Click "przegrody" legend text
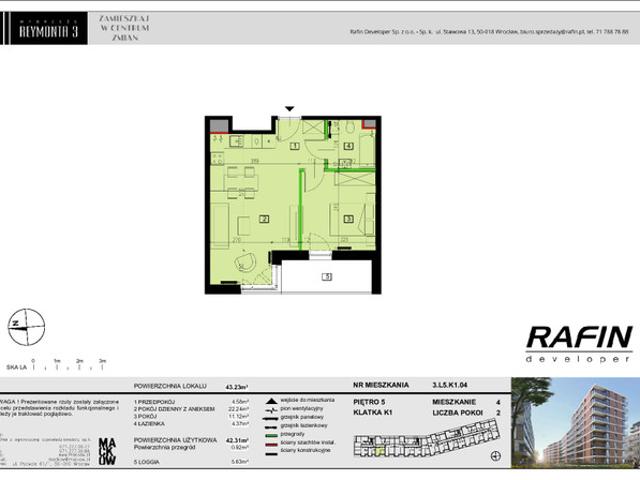Image resolution: width=640 pixels, height=480 pixels. point(292,434)
